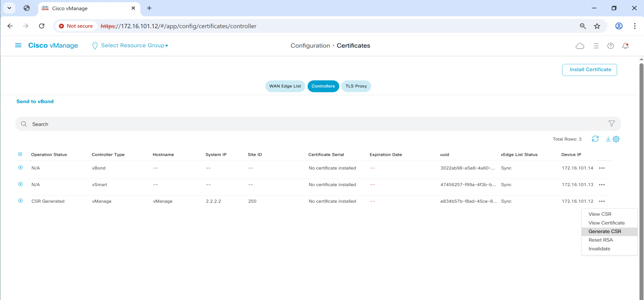Click the Install Certificate button
This screenshot has height=300, width=644.
click(x=589, y=70)
